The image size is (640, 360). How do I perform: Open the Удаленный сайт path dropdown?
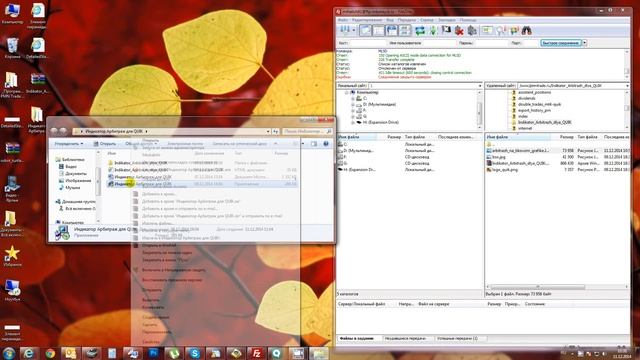(x=627, y=86)
